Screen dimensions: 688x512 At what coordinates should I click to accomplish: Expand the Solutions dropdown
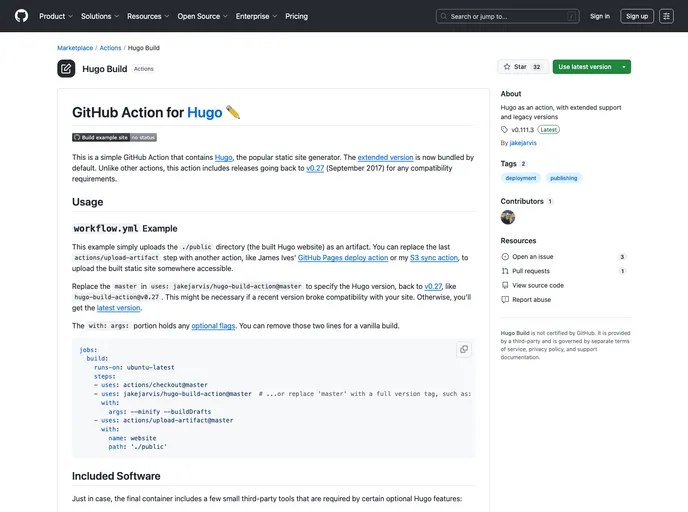(x=100, y=16)
